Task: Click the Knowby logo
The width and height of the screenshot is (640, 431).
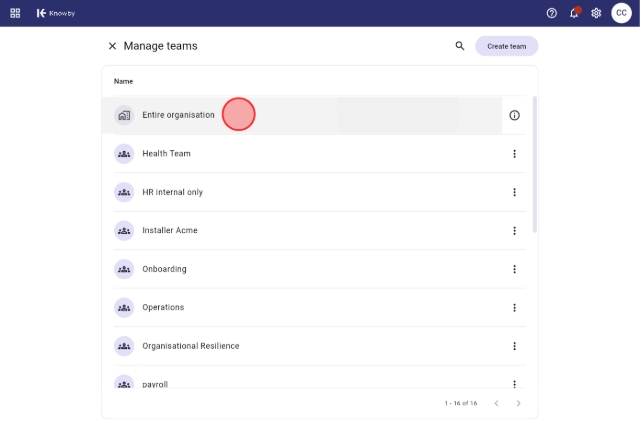Action: click(56, 13)
